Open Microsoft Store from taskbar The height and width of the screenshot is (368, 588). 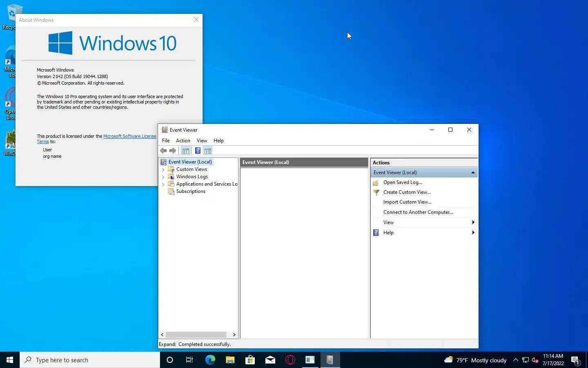(250, 360)
